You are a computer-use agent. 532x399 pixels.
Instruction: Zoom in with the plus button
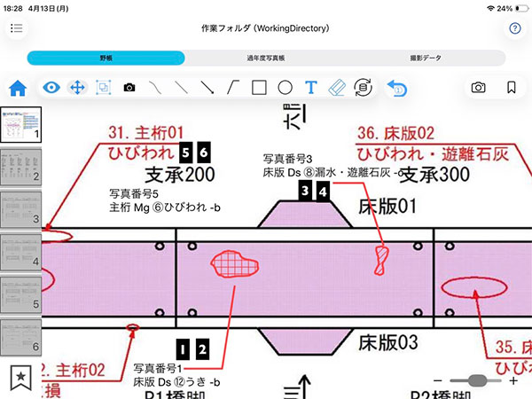[513, 380]
